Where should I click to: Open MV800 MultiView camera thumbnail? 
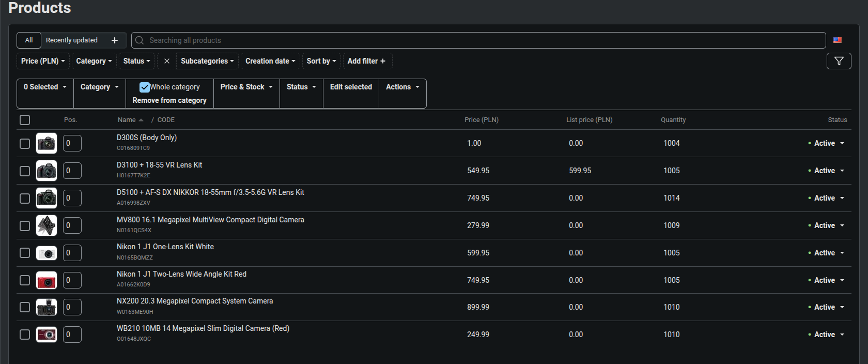tap(47, 225)
